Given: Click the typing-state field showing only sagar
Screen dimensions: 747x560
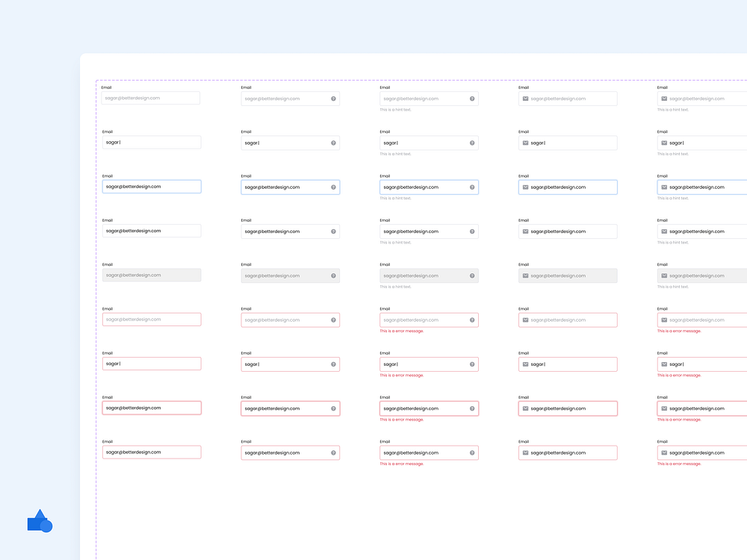Looking at the screenshot, I should pos(151,143).
